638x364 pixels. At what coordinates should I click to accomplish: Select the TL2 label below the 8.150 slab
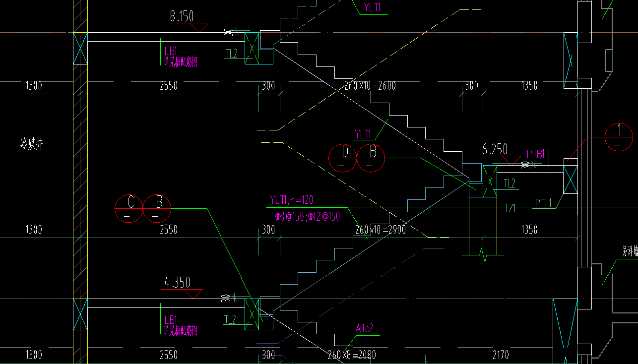coord(232,54)
